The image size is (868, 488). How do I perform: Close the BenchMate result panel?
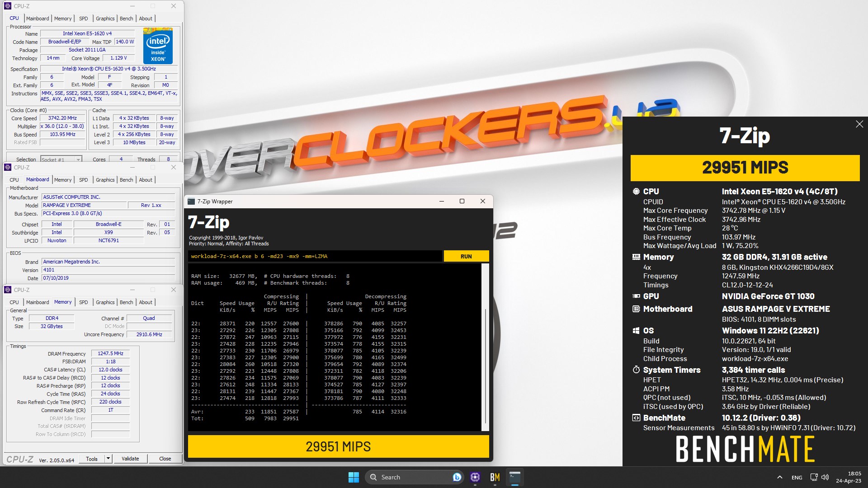[x=859, y=124]
